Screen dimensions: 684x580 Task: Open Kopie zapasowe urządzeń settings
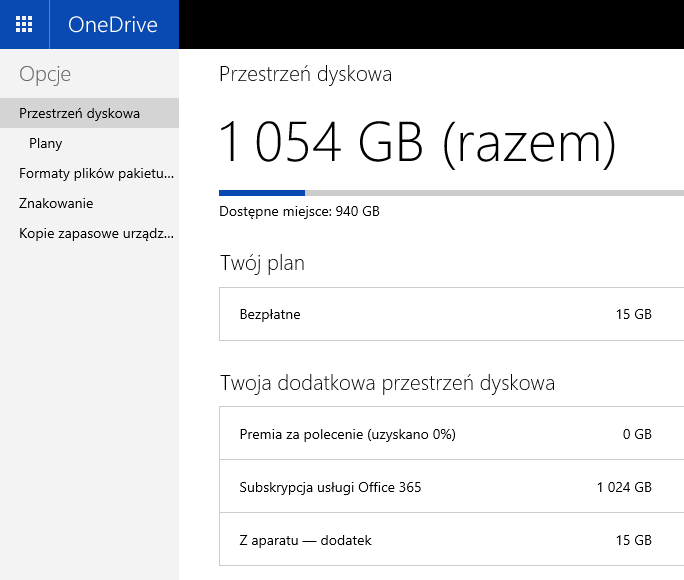coord(96,233)
